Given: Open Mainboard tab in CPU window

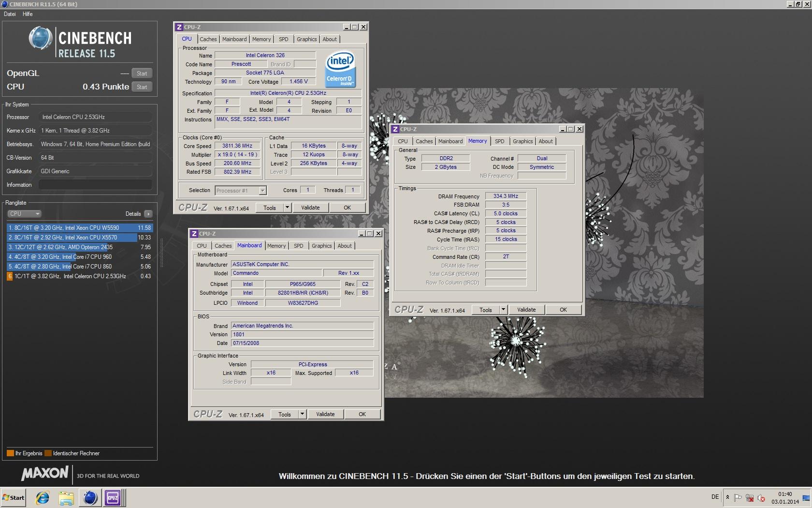Looking at the screenshot, I should click(x=234, y=39).
